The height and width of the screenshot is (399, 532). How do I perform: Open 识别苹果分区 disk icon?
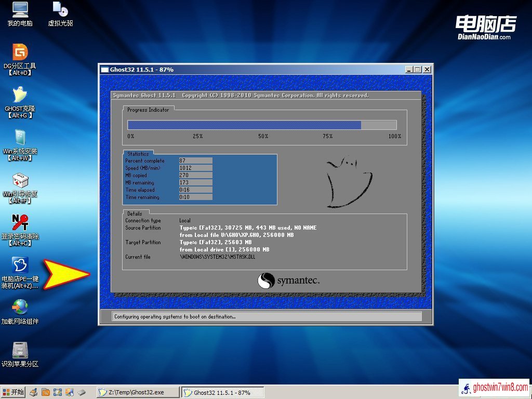[x=20, y=350]
